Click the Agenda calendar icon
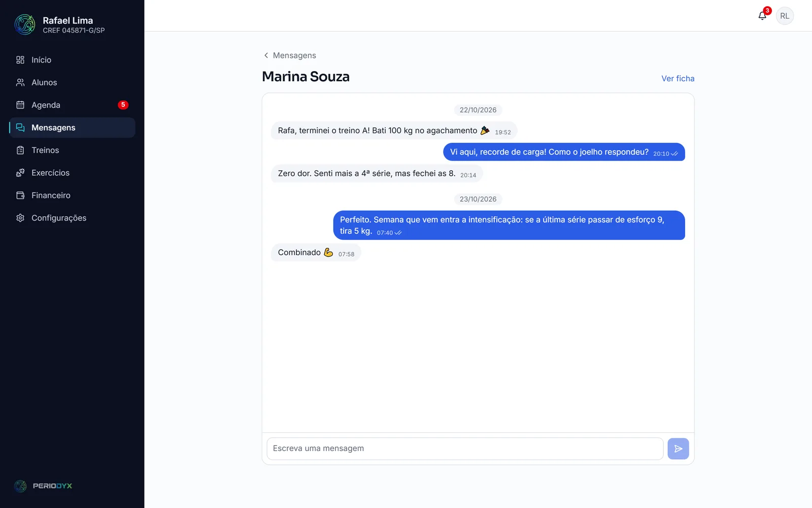The width and height of the screenshot is (812, 508). tap(20, 105)
